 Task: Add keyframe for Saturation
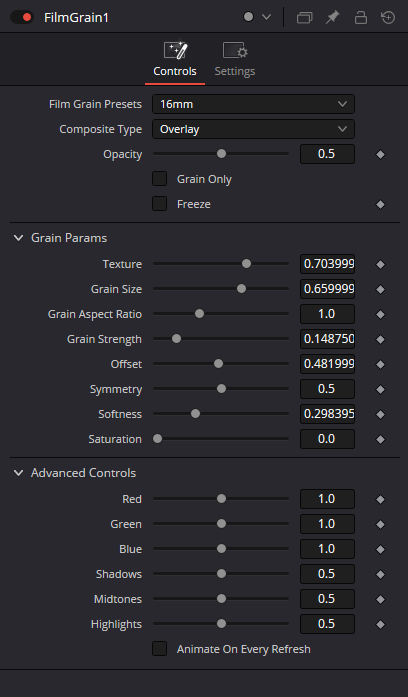(380, 440)
